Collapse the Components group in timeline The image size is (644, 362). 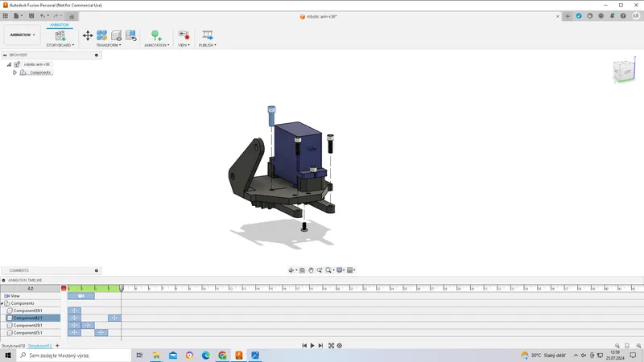tap(2, 303)
